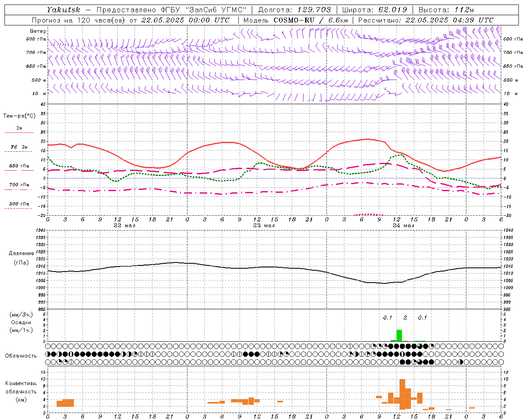The image size is (525, 420).
Task: Click the model name COSMO-RU / 6.6км
Action: pyautogui.click(x=311, y=20)
